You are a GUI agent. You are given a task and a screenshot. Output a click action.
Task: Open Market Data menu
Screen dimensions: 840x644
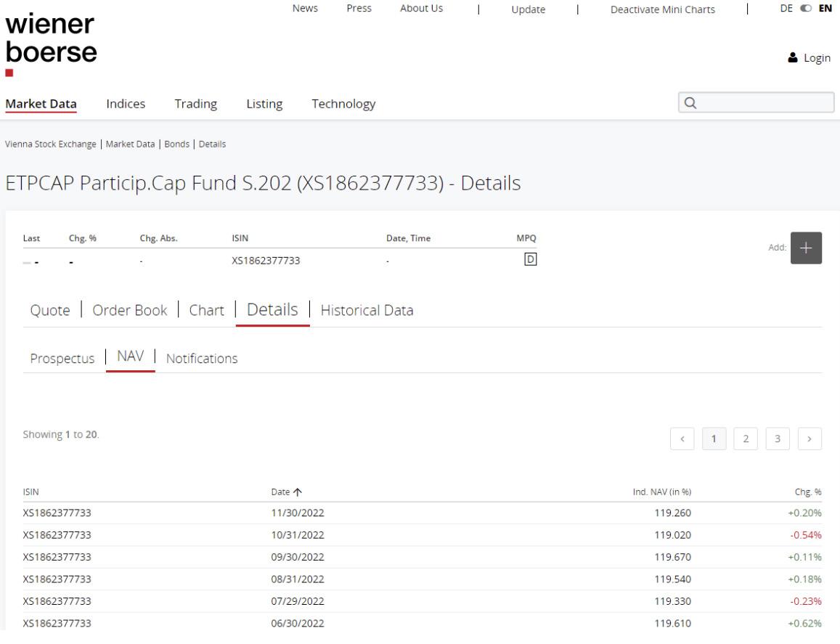[41, 104]
